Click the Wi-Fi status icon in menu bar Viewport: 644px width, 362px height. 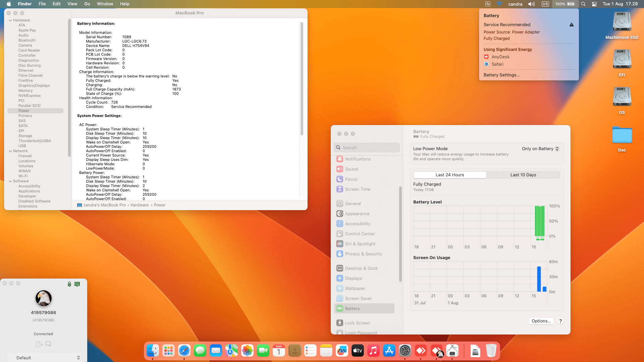tap(499, 4)
